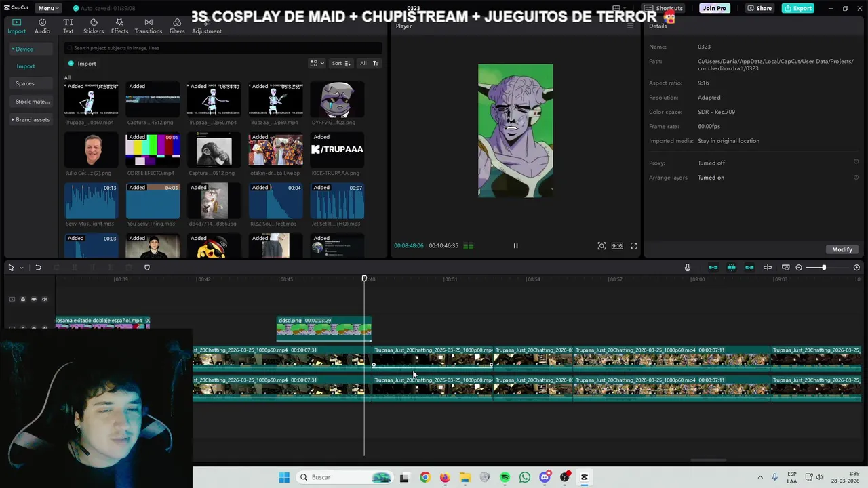Open the media grid view dropdown

click(x=317, y=63)
